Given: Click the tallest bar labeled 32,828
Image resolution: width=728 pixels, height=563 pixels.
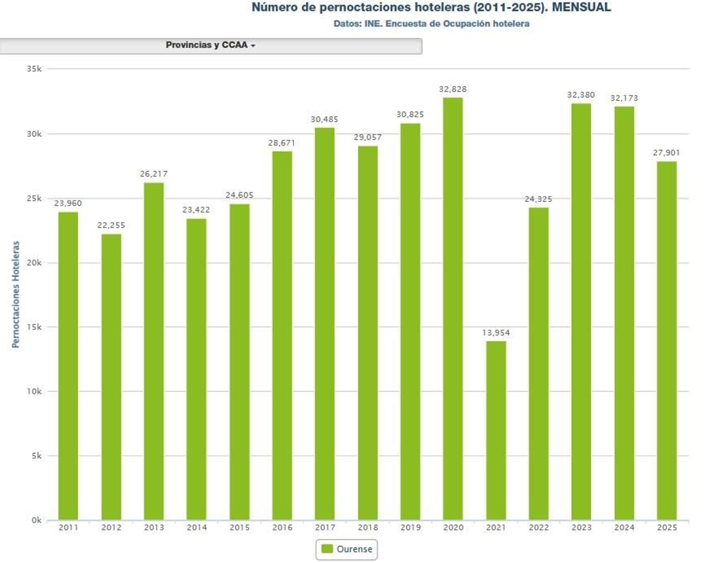Looking at the screenshot, I should [x=452, y=309].
